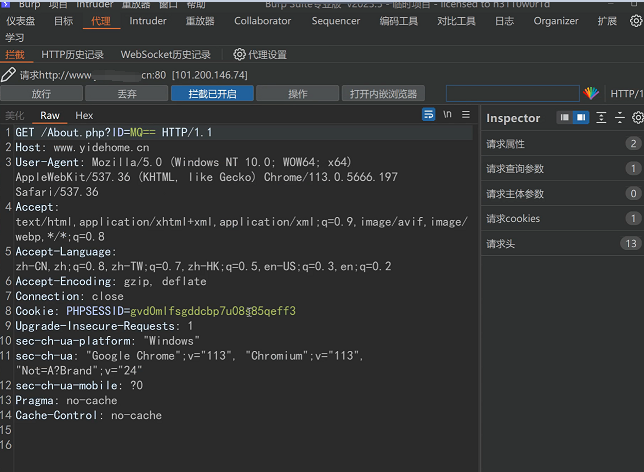Click the search input field in toolbar
The image size is (644, 472).
coord(513,94)
